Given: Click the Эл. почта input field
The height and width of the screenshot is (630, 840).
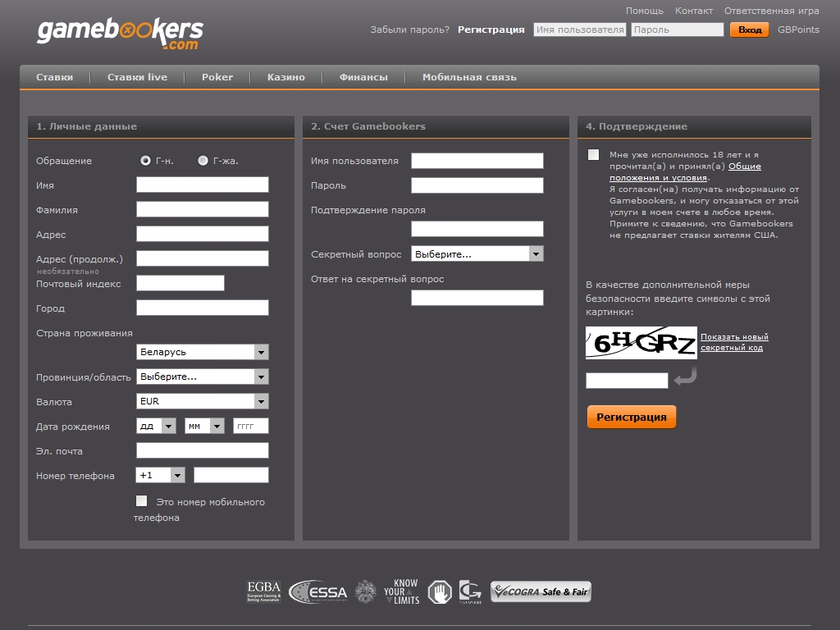Looking at the screenshot, I should 202,450.
